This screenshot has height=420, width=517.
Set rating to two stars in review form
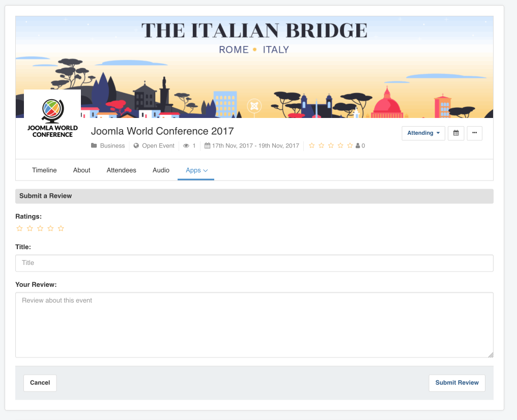30,228
